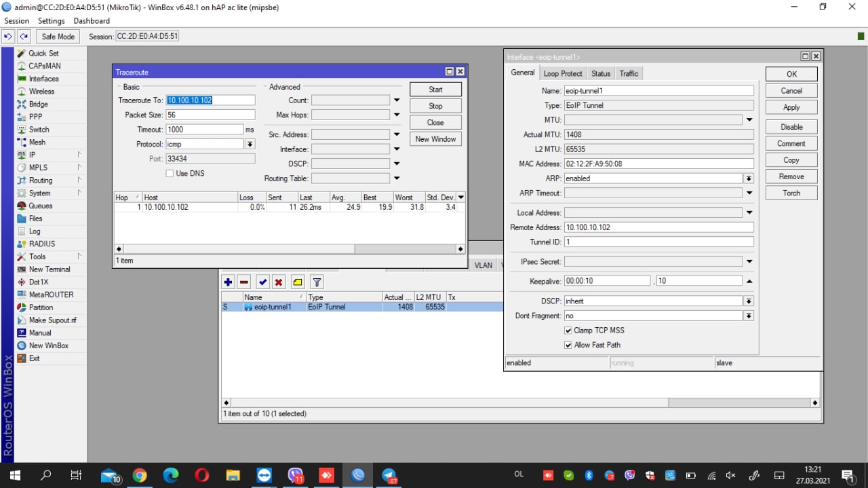Toggle Clamp TCP MSS checkbox
Screen dimensions: 868x488
point(568,331)
